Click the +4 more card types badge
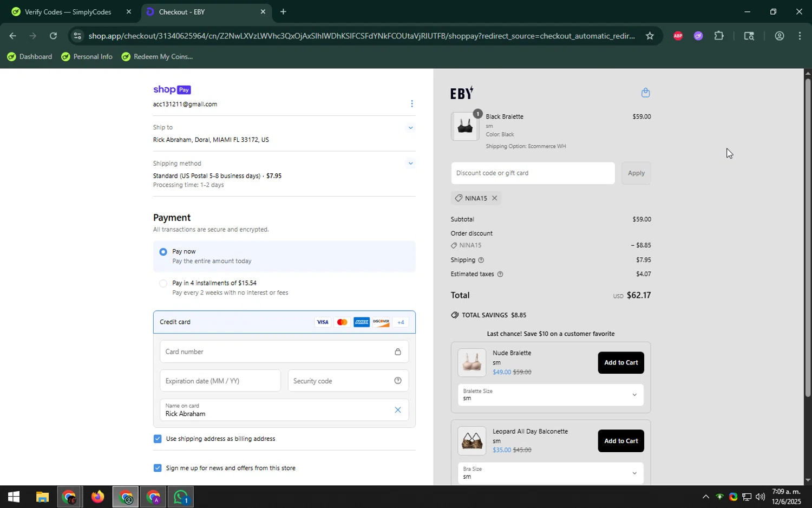This screenshot has width=812, height=508. coord(401,322)
